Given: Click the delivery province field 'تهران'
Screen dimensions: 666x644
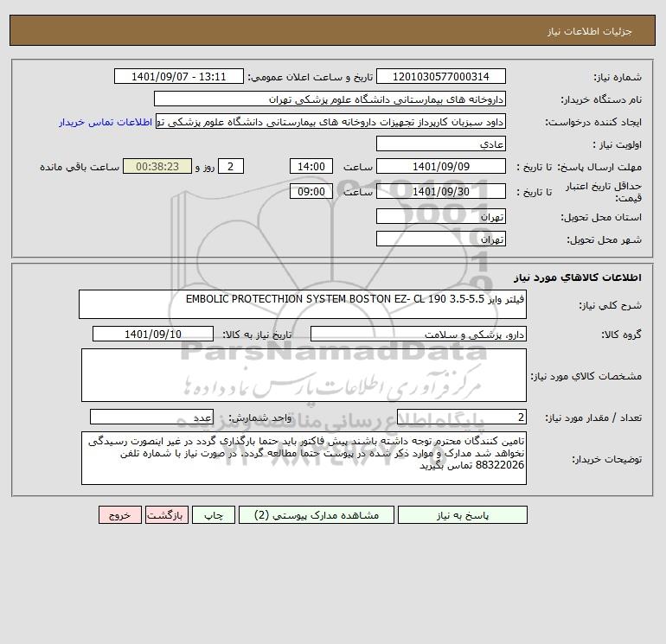Looking at the screenshot, I should [x=441, y=216].
